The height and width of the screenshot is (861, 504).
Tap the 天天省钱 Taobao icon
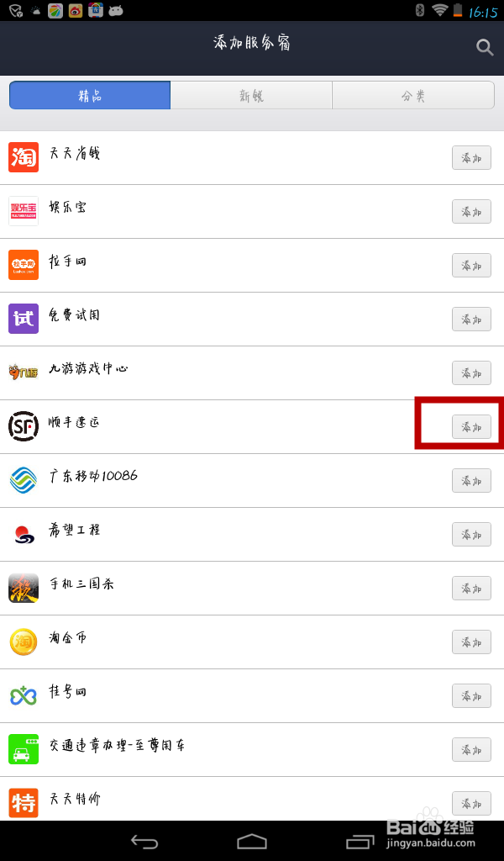[24, 157]
